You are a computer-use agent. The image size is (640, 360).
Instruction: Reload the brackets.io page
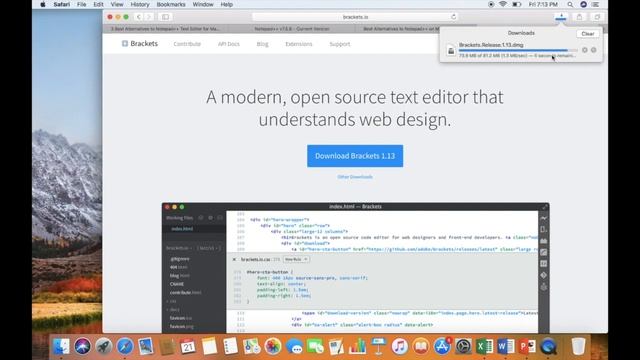(453, 17)
